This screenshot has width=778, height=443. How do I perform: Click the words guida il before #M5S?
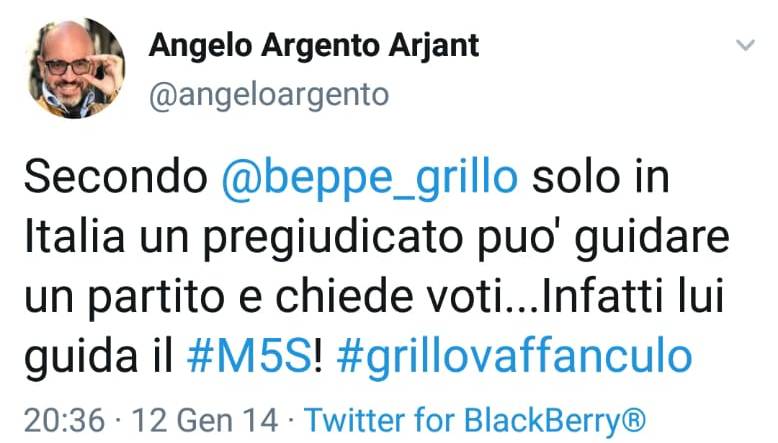coord(98,358)
